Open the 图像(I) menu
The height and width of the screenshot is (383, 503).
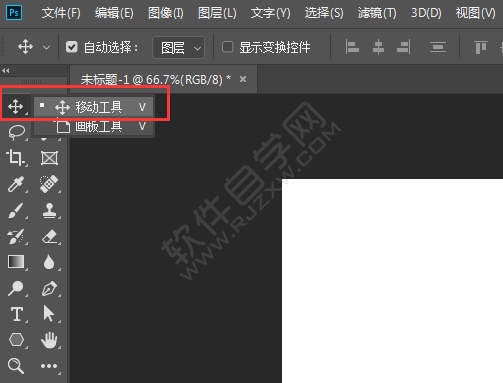coord(166,13)
